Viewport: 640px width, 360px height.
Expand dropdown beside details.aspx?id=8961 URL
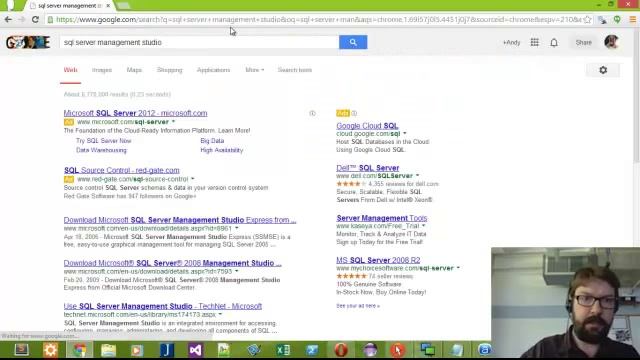point(236,228)
